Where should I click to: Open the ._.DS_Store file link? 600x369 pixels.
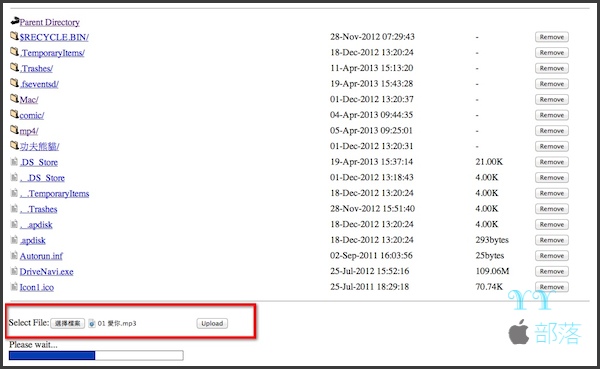[x=42, y=178]
